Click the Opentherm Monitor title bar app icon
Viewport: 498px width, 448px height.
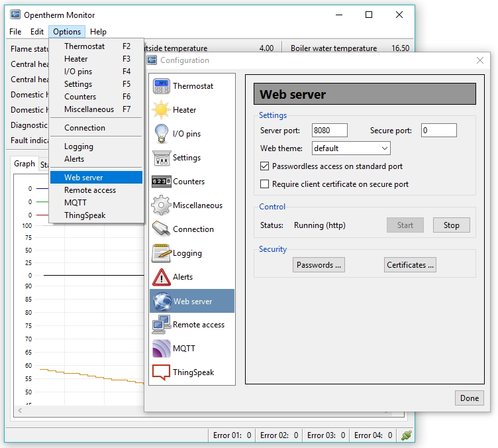[15, 15]
